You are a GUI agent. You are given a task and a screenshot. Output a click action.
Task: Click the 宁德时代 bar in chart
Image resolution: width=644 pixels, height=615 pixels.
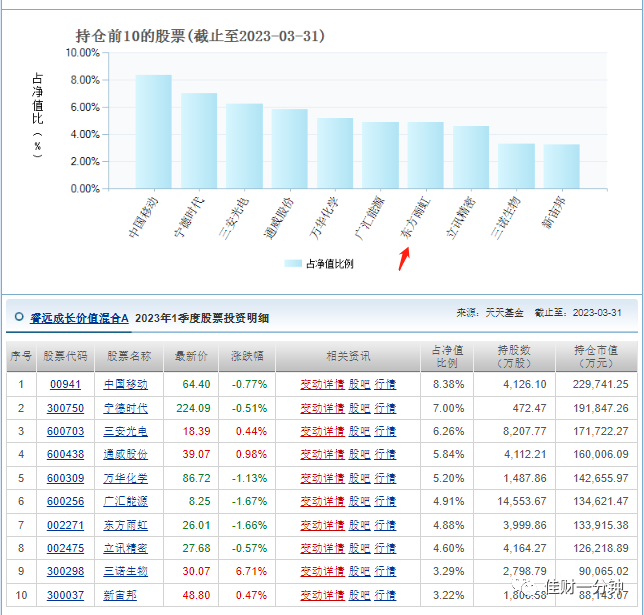[199, 141]
